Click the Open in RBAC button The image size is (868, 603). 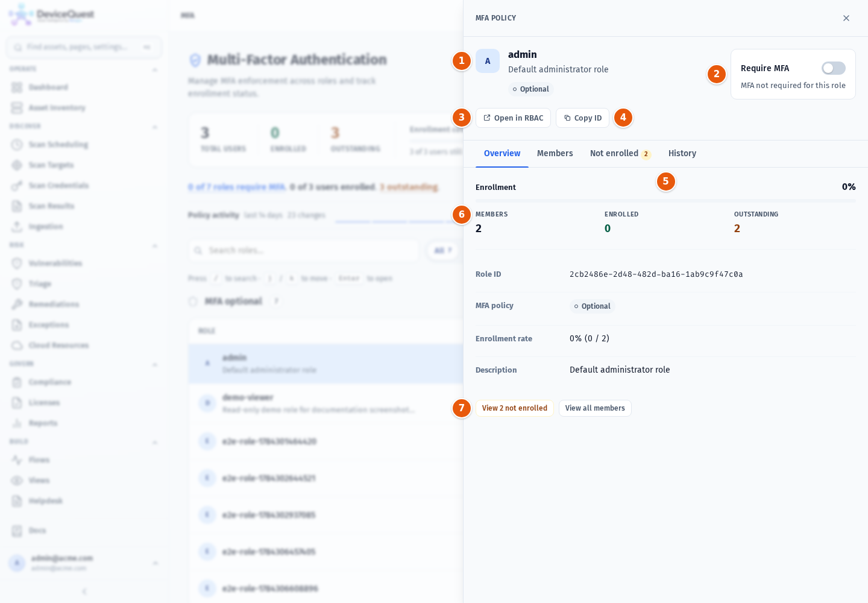(513, 118)
